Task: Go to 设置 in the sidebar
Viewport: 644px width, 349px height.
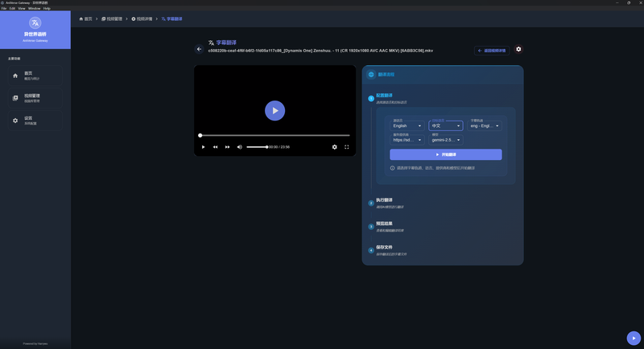Action: (x=35, y=121)
